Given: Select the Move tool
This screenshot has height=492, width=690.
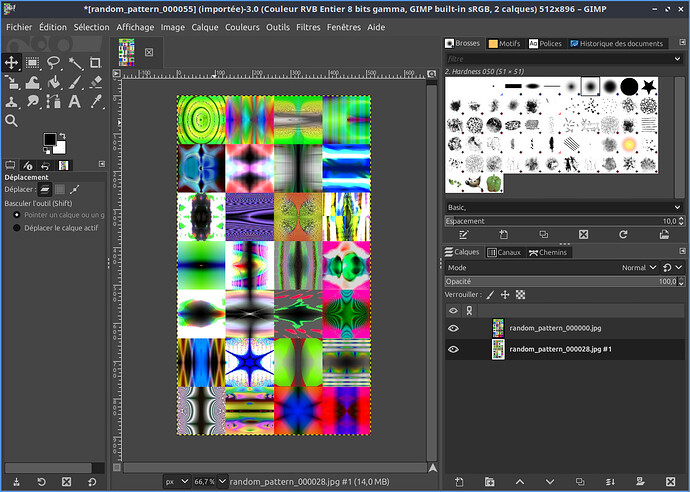Looking at the screenshot, I should point(11,62).
